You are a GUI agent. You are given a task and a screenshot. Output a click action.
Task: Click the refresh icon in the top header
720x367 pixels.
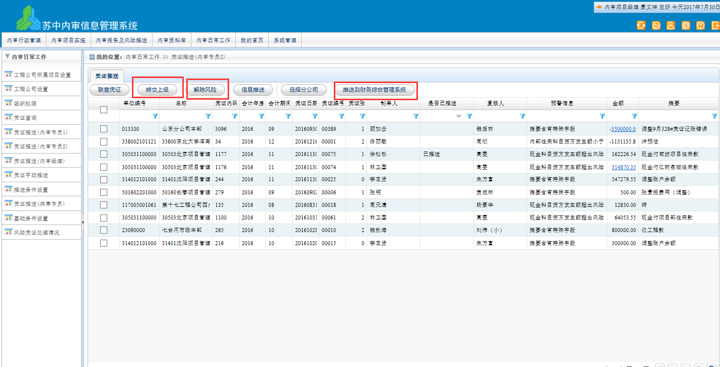click(641, 26)
